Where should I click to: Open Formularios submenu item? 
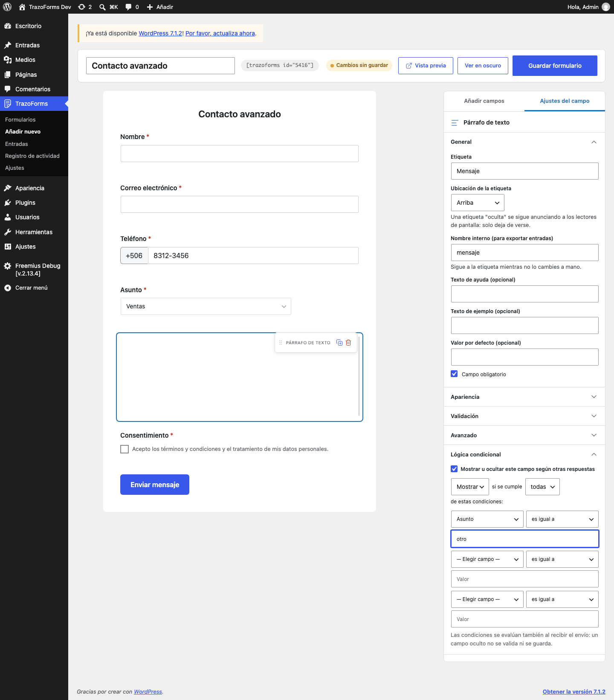click(20, 120)
